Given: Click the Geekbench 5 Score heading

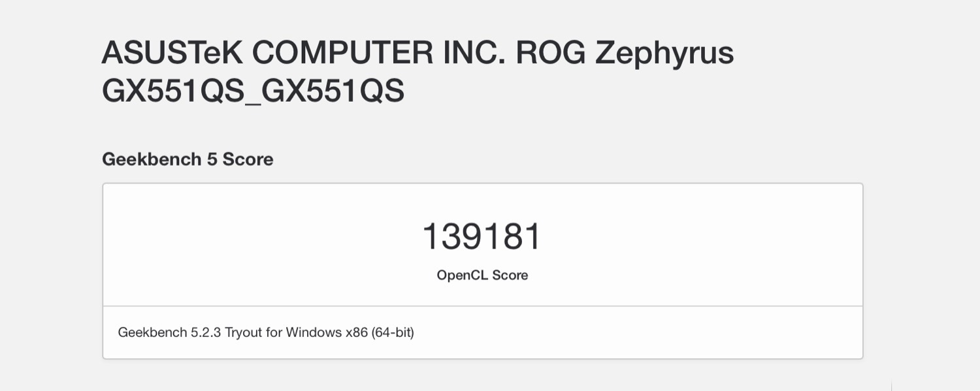Looking at the screenshot, I should tap(188, 159).
